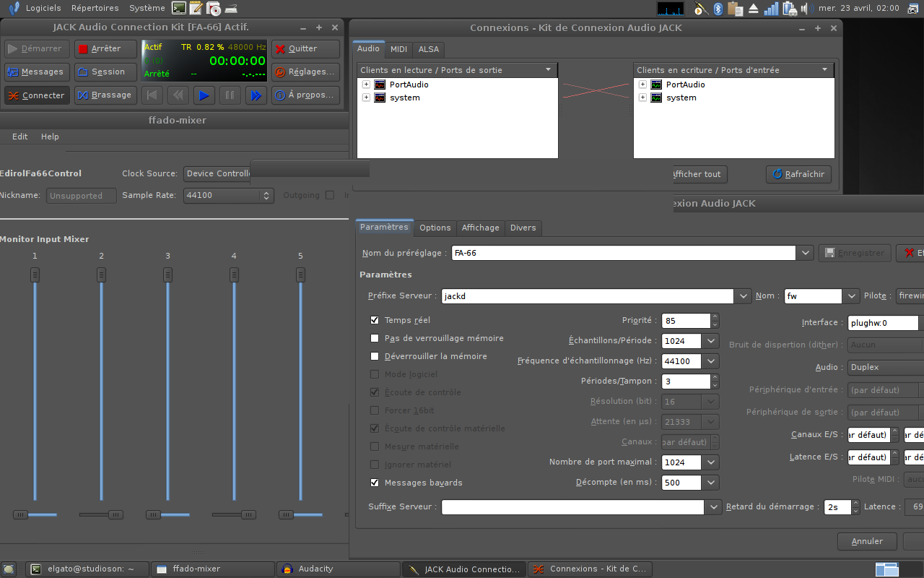Image resolution: width=924 pixels, height=578 pixels.
Task: Expand PortAudio in the output ports list
Action: point(366,85)
